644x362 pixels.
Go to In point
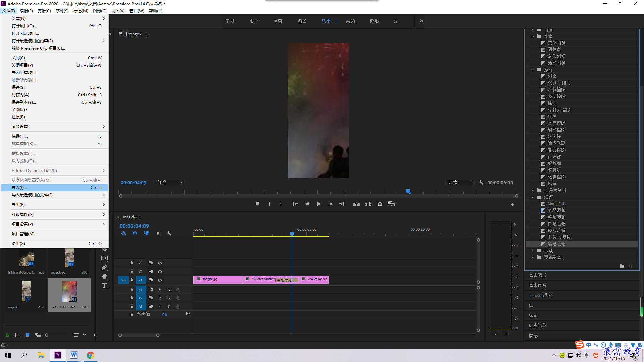pyautogui.click(x=295, y=204)
